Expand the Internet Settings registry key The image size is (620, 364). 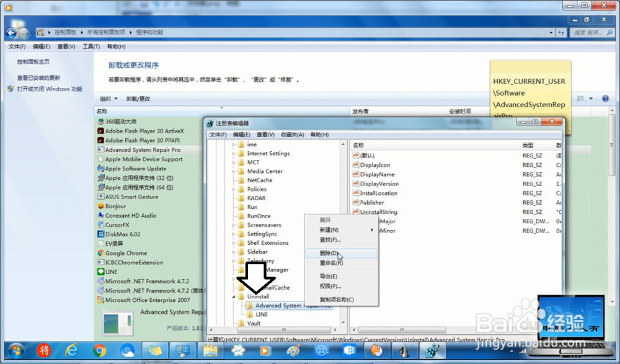coord(234,154)
